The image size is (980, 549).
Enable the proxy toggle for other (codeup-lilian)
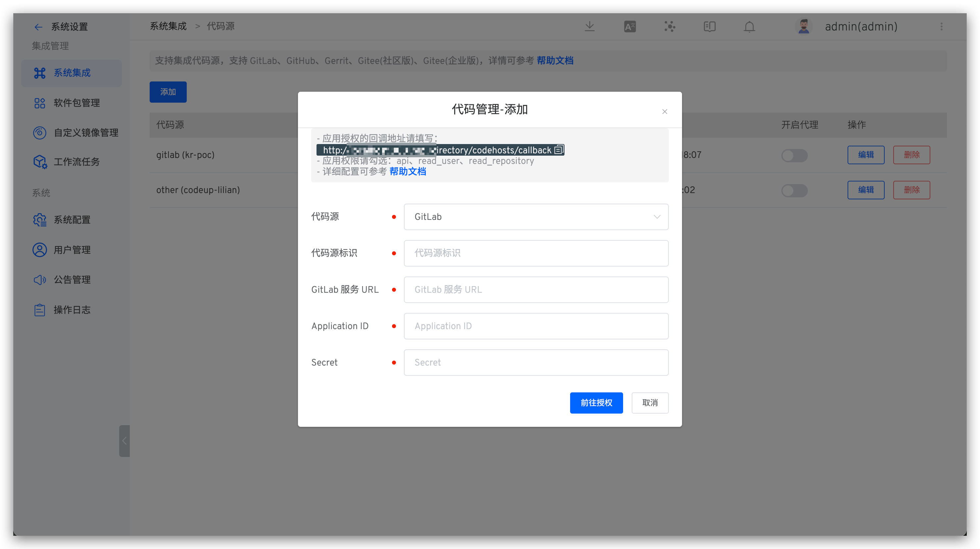794,191
